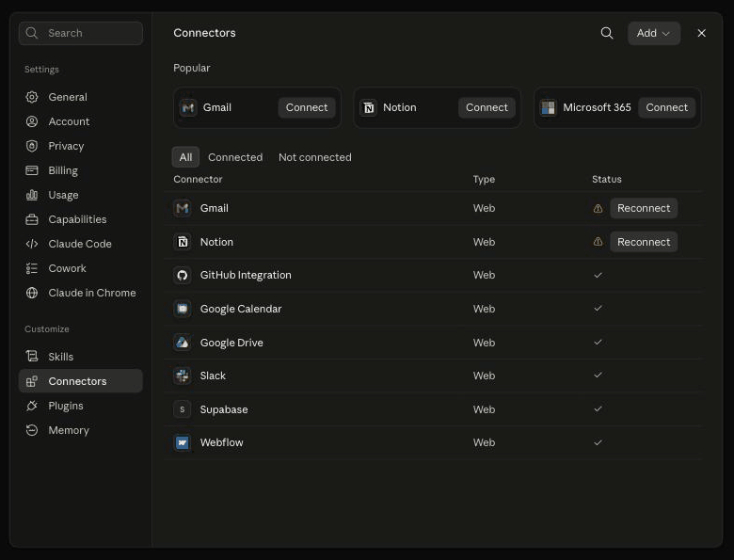Screen dimensions: 734x560
Task: Click the Supabase connector name
Action: pos(224,409)
